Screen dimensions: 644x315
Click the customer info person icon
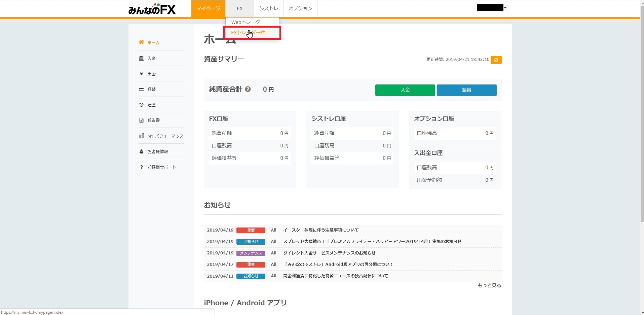click(x=141, y=151)
